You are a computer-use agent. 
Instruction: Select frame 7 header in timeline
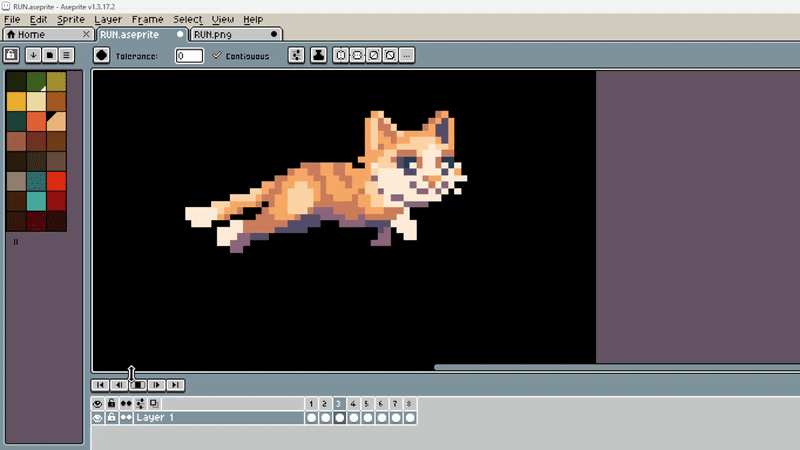click(395, 404)
